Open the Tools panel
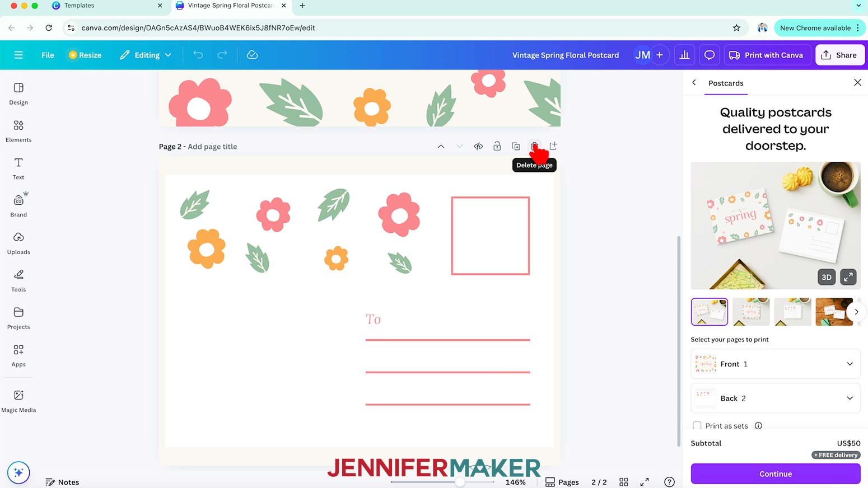 [x=18, y=281]
